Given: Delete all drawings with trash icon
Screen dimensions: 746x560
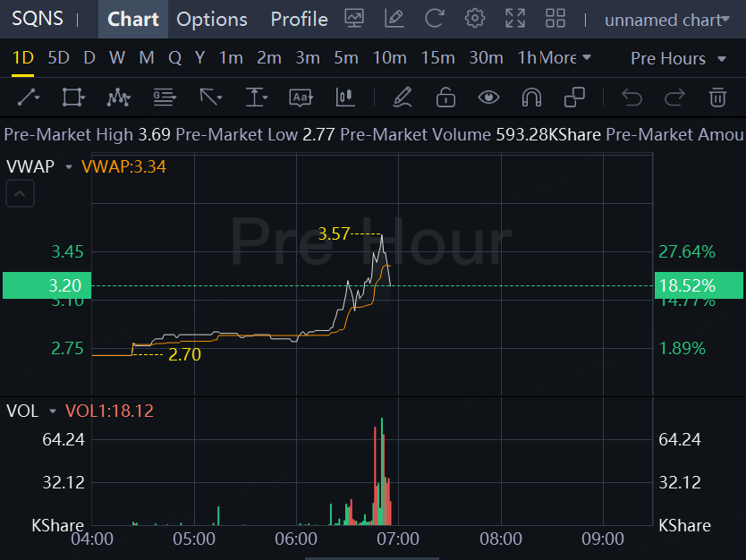Looking at the screenshot, I should [x=717, y=97].
